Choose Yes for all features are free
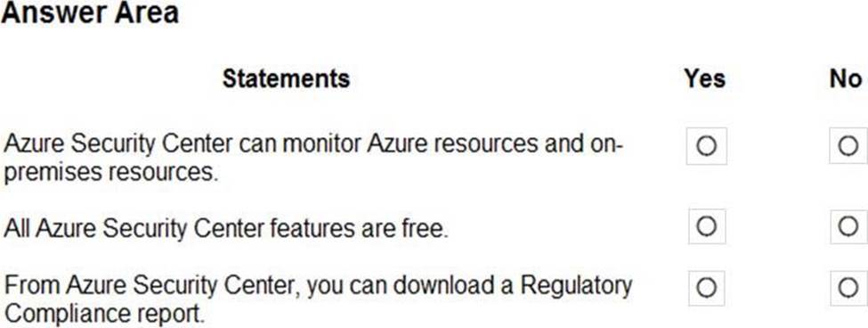The width and height of the screenshot is (868, 328). pyautogui.click(x=706, y=226)
